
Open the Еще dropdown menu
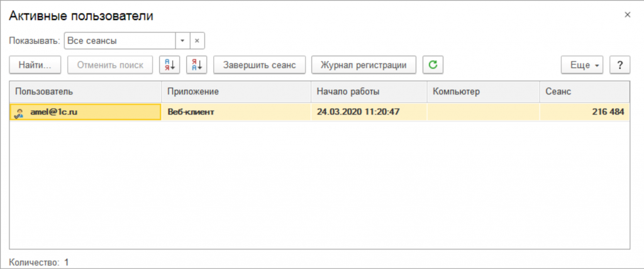[x=582, y=65]
